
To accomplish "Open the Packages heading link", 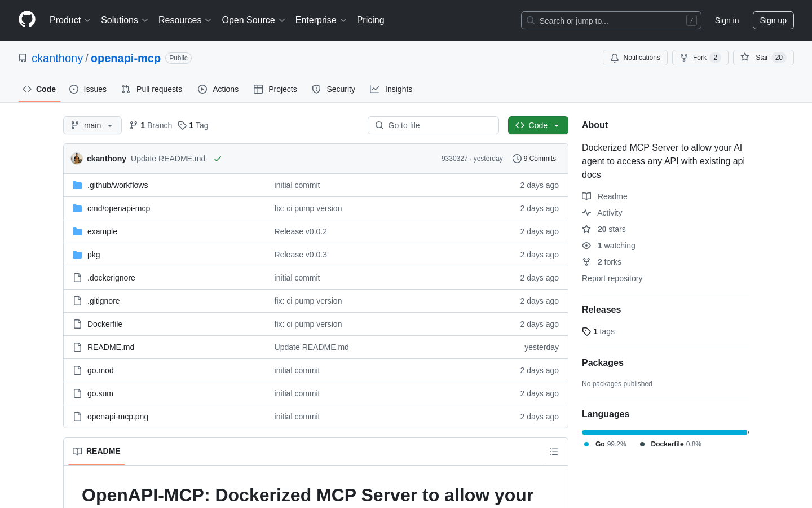I will tap(602, 362).
